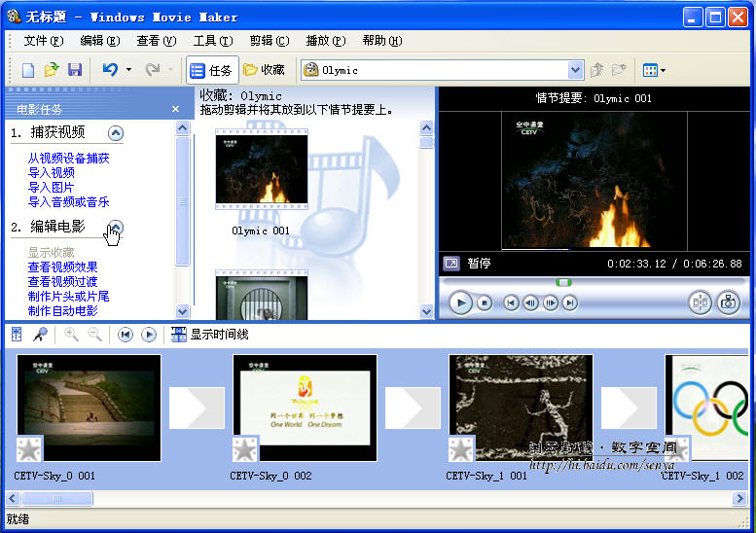Click the Next Frame button
The image size is (756, 533).
550,303
